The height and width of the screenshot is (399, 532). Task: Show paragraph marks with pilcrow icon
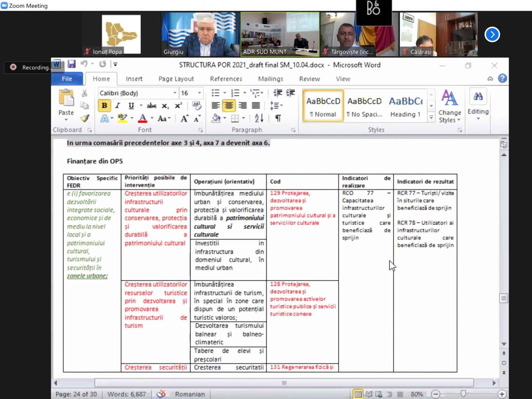(278, 118)
